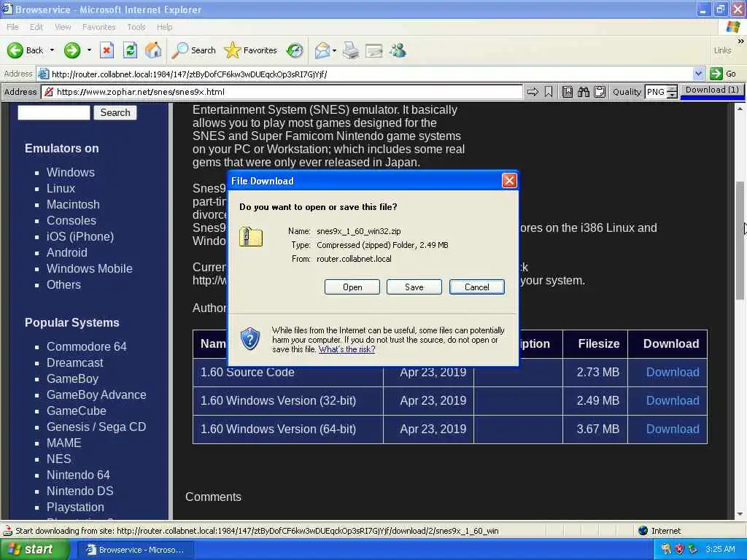Open the Mail envelope icon
This screenshot has height=560, width=747.
[322, 50]
